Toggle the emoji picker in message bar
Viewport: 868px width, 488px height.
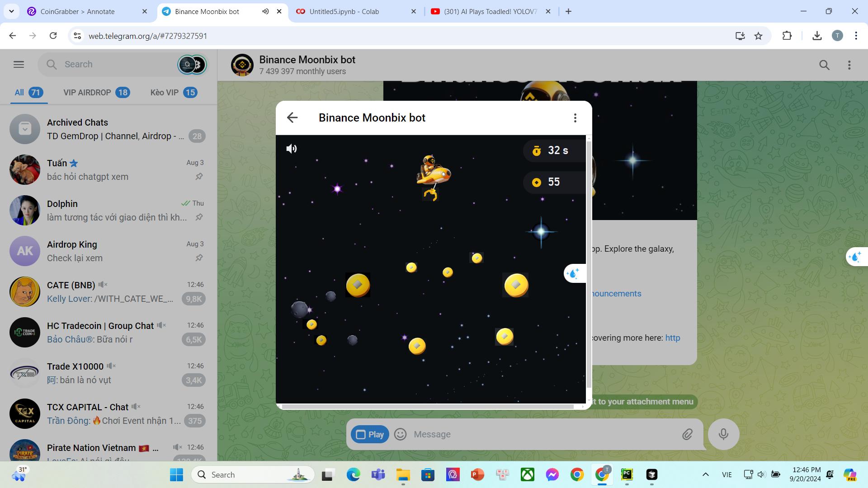[x=401, y=434]
